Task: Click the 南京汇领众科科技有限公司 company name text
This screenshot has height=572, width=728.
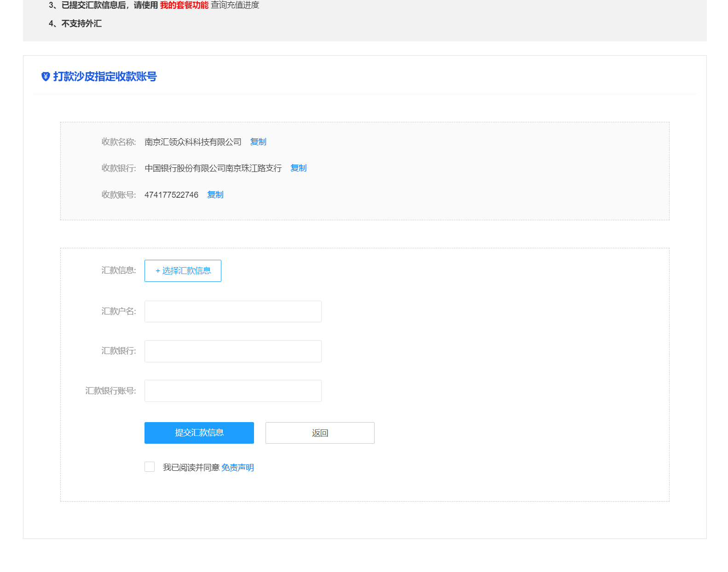Action: click(x=193, y=142)
